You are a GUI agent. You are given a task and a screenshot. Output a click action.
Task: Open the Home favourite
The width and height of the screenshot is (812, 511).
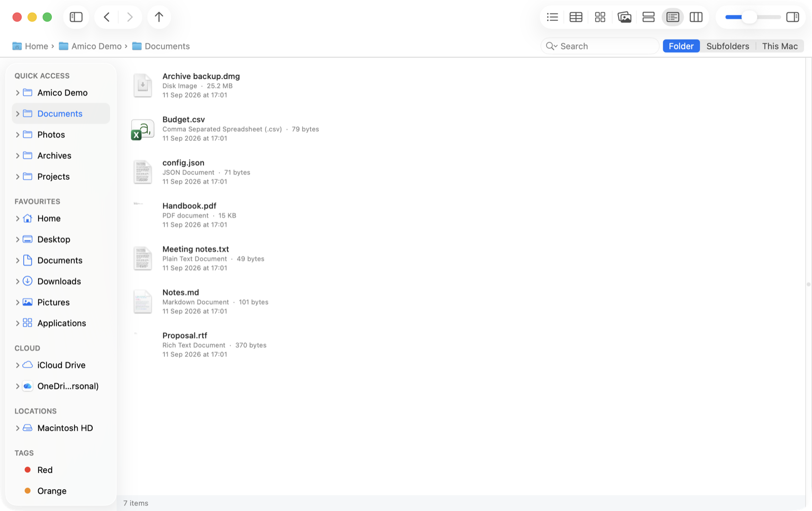[x=61, y=218]
